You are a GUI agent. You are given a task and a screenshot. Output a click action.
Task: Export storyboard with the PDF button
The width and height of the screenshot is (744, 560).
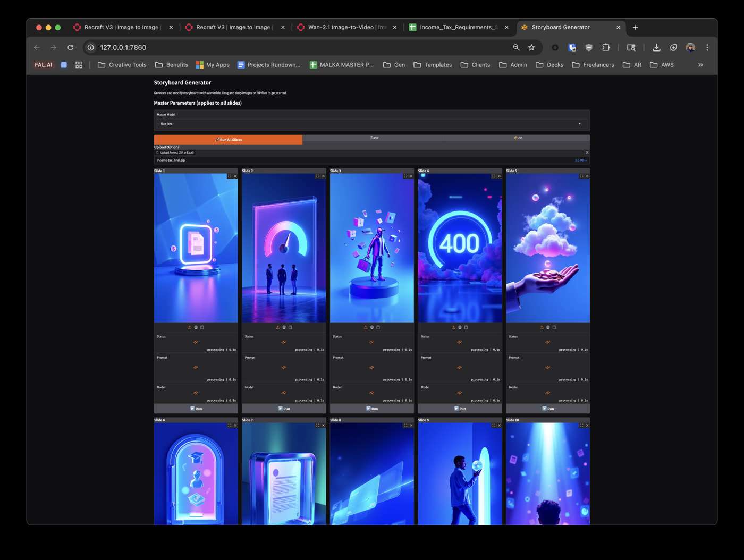click(374, 138)
